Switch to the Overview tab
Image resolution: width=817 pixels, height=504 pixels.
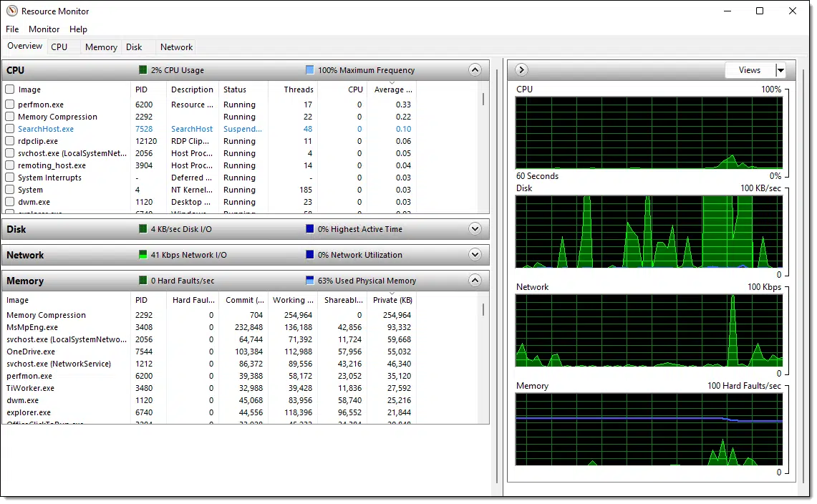(x=24, y=46)
